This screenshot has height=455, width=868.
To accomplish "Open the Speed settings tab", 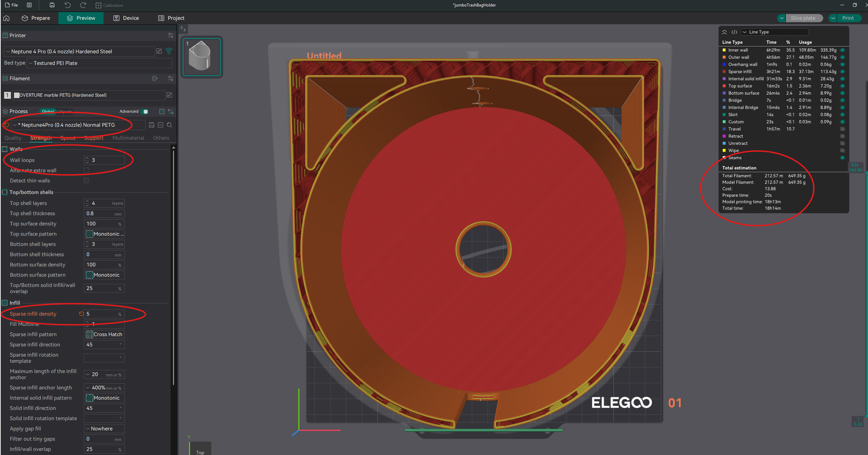I will point(68,138).
